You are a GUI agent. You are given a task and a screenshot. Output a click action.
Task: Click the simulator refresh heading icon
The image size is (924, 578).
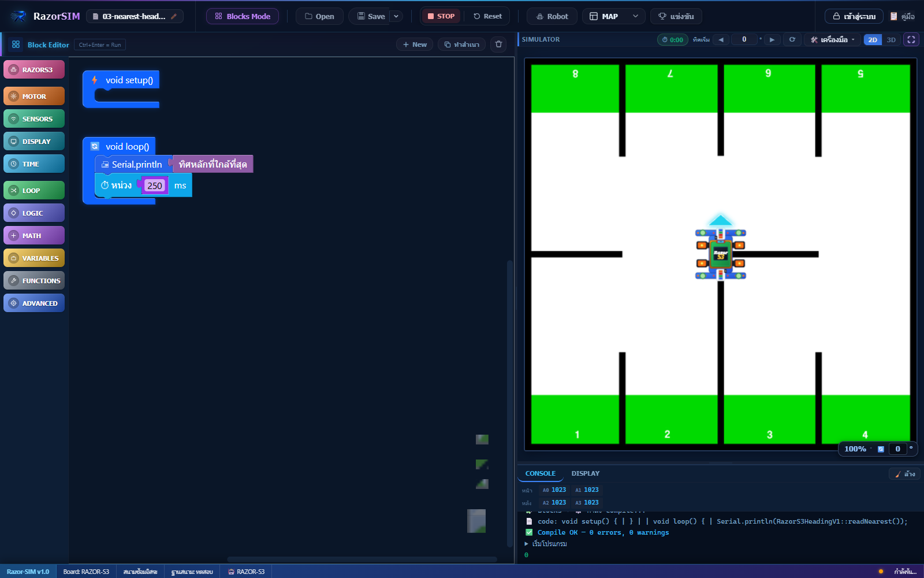click(792, 40)
